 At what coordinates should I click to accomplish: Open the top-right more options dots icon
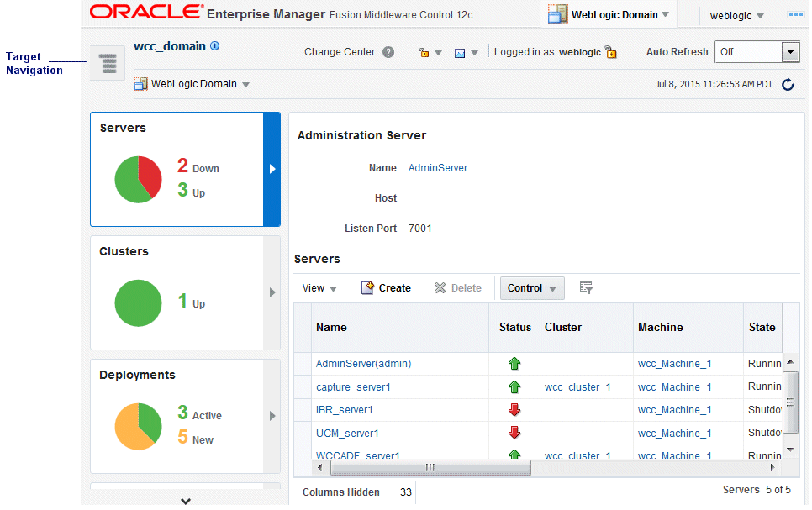point(795,15)
